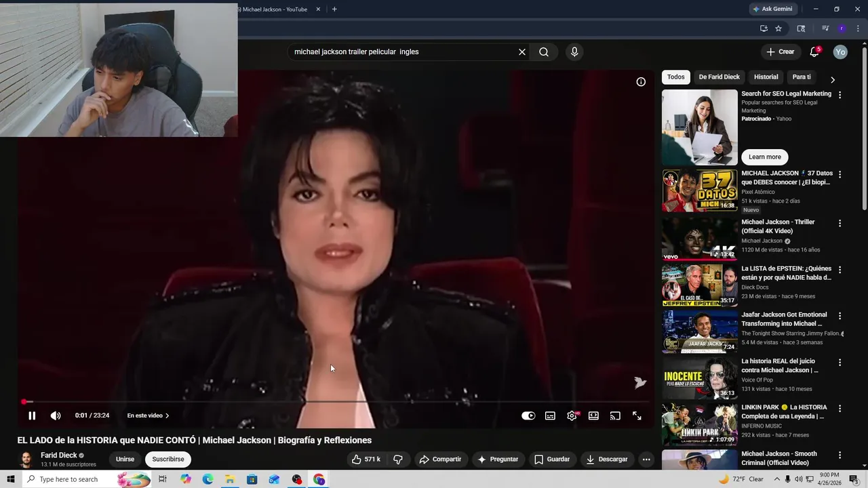This screenshot has height=488, width=868.
Task: Open Chrome media controls icon
Action: (x=825, y=28)
